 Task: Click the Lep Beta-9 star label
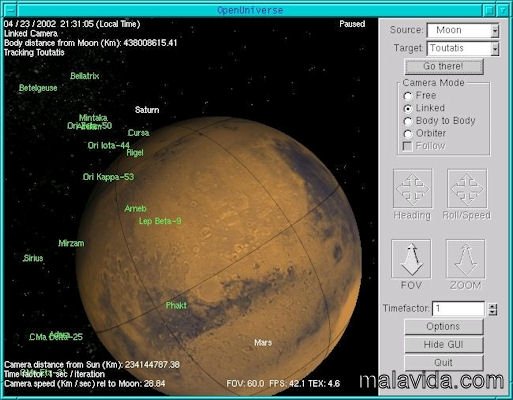pyautogui.click(x=160, y=221)
